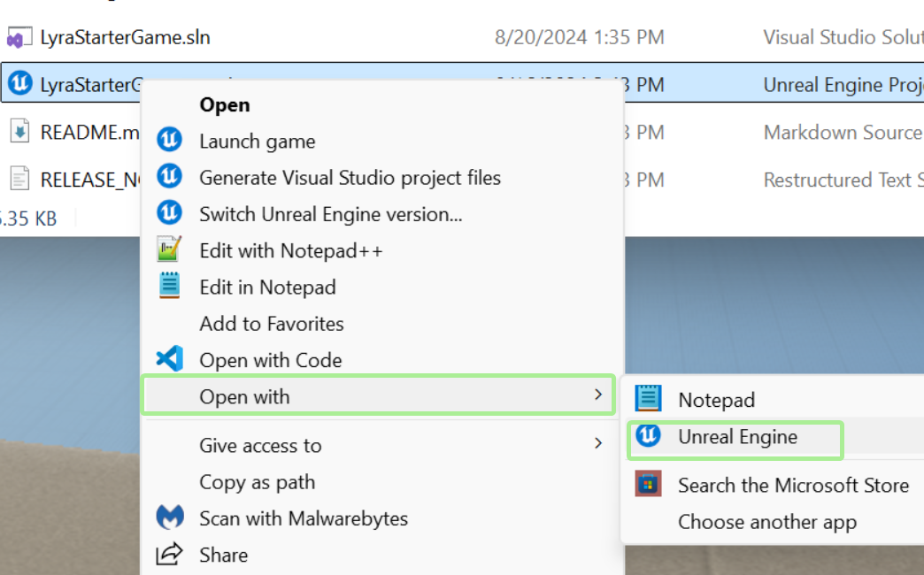Click the Unreal icon beside Launch game
Screen dimensions: 924x575
coord(169,141)
